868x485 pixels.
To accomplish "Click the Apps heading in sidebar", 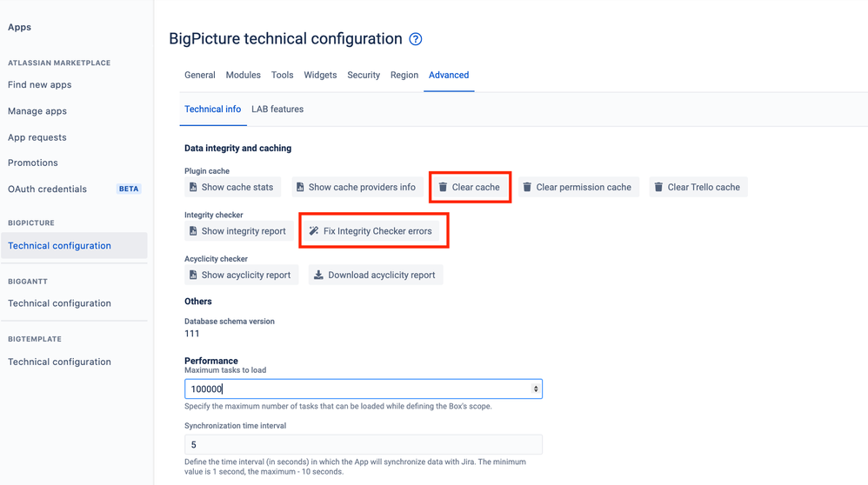I will (19, 27).
